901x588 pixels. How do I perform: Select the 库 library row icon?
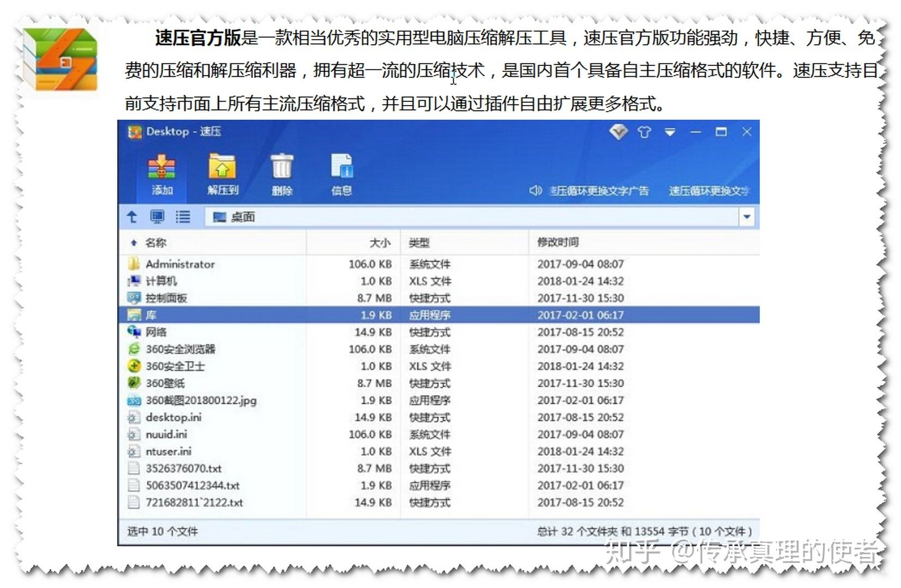point(133,315)
